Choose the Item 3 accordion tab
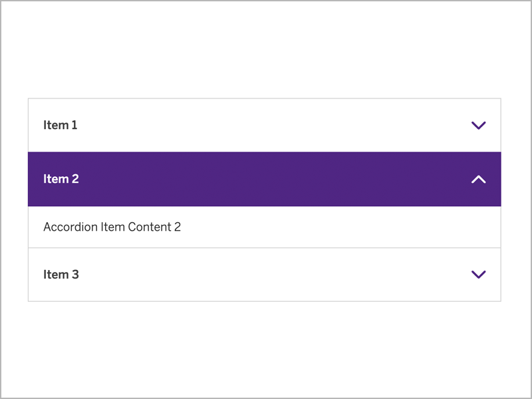The image size is (532, 399). click(264, 274)
